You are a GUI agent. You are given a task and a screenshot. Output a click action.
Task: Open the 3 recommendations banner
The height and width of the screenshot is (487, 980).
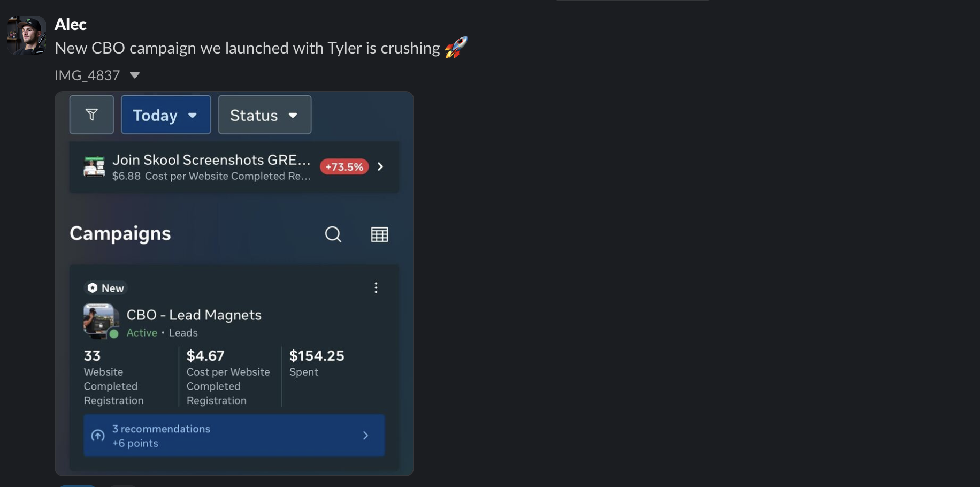coord(234,436)
